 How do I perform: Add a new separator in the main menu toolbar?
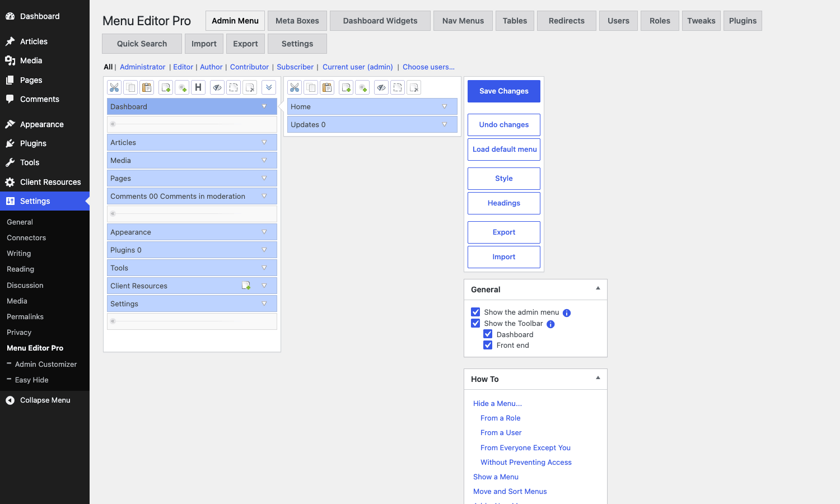coord(182,87)
